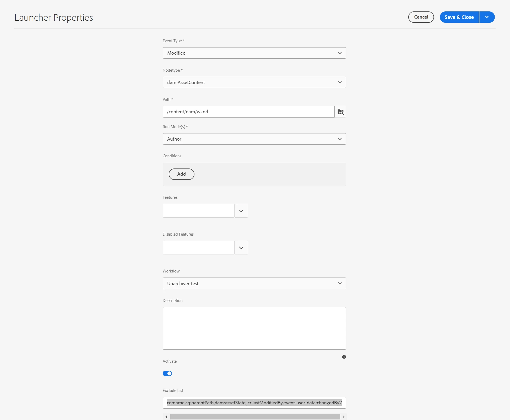Click the path browse folder icon
Viewport: 510px width, 420px height.
pyautogui.click(x=340, y=112)
